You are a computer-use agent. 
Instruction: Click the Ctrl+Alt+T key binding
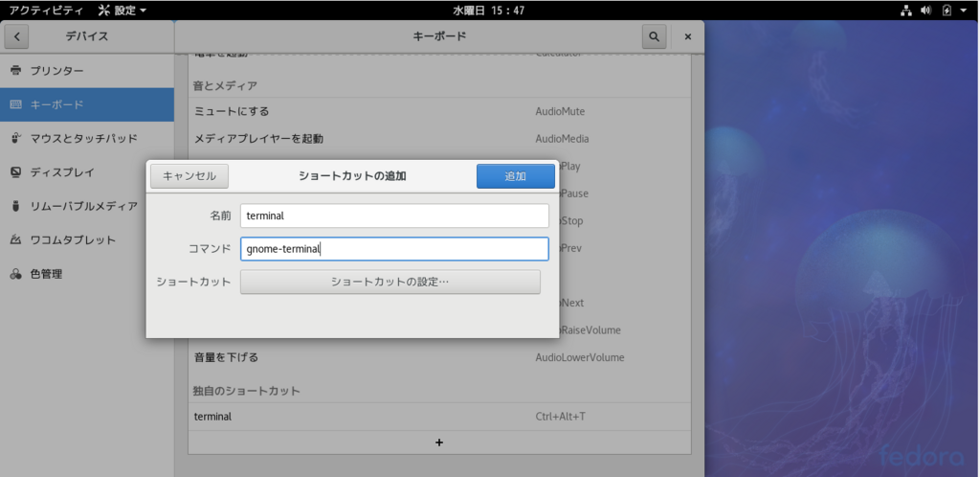click(x=560, y=417)
